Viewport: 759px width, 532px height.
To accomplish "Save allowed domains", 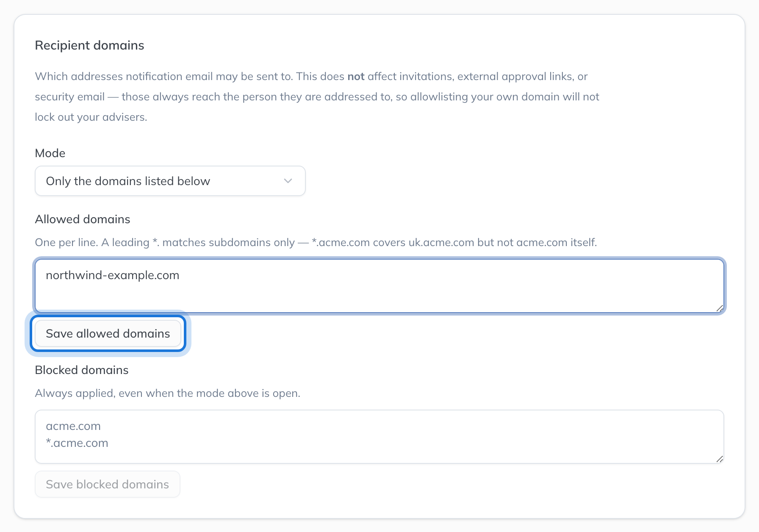I will [108, 333].
